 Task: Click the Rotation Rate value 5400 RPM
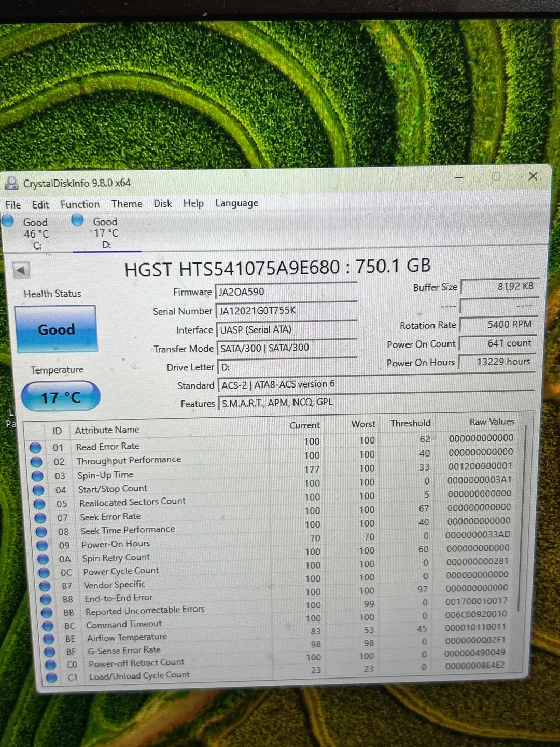coord(498,324)
